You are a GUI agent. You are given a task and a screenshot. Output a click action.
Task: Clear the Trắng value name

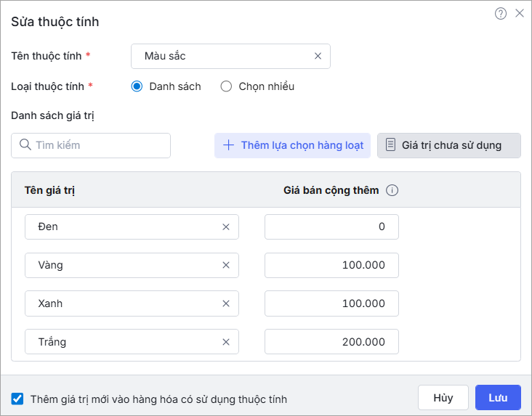click(226, 343)
